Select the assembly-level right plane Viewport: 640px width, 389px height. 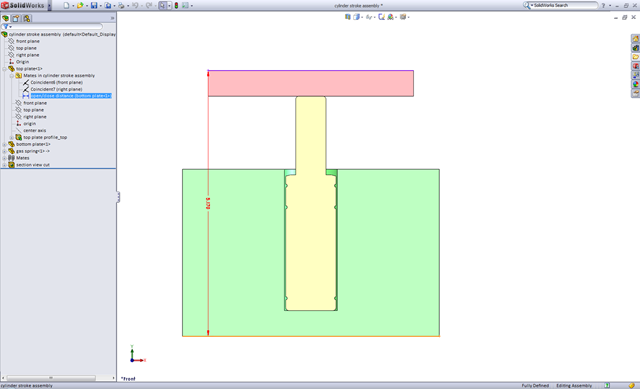click(x=28, y=55)
